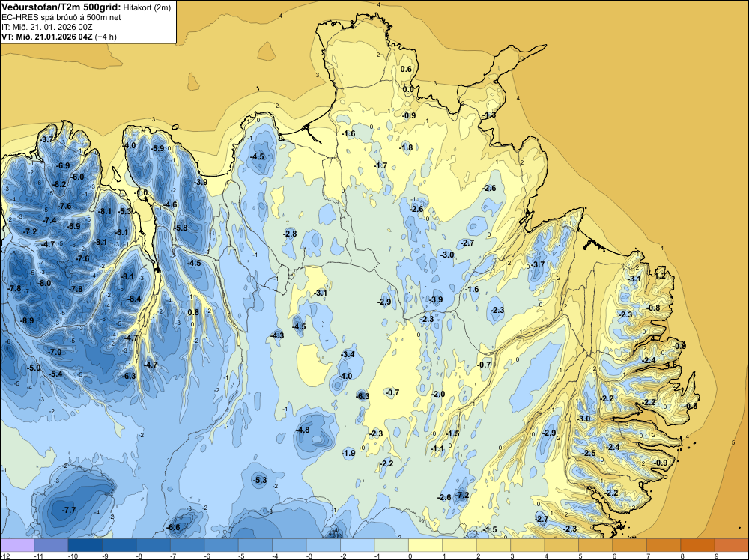Screen dimensions: 749x560
Task: Click the -5.4 temperature value
Action: point(55,374)
